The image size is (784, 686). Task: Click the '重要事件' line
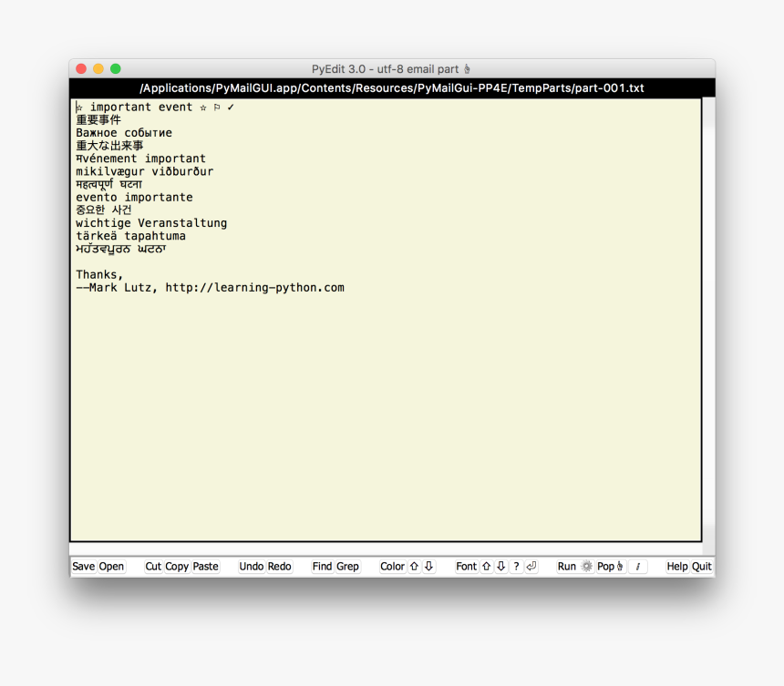98,120
